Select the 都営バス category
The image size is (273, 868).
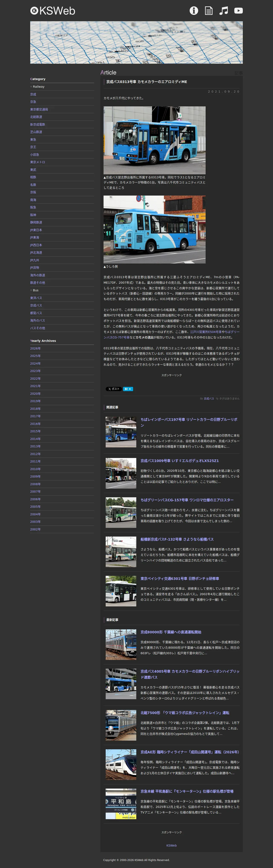[36, 313]
